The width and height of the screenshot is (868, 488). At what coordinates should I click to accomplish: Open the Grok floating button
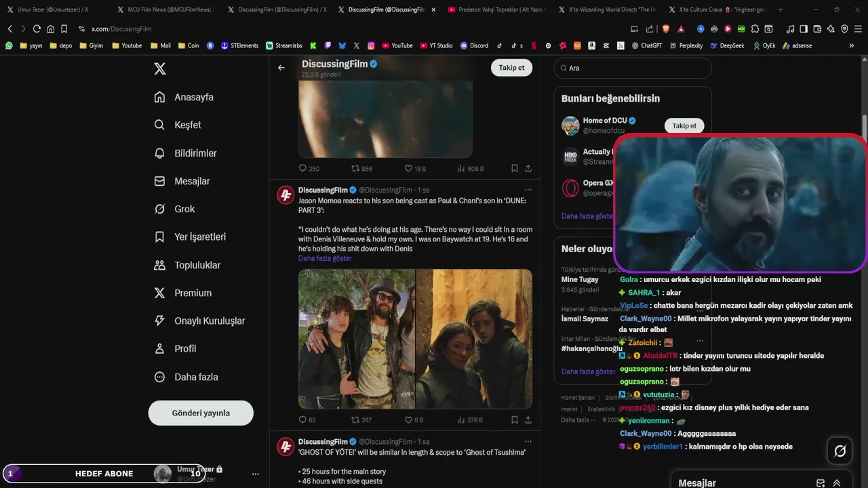(x=840, y=451)
